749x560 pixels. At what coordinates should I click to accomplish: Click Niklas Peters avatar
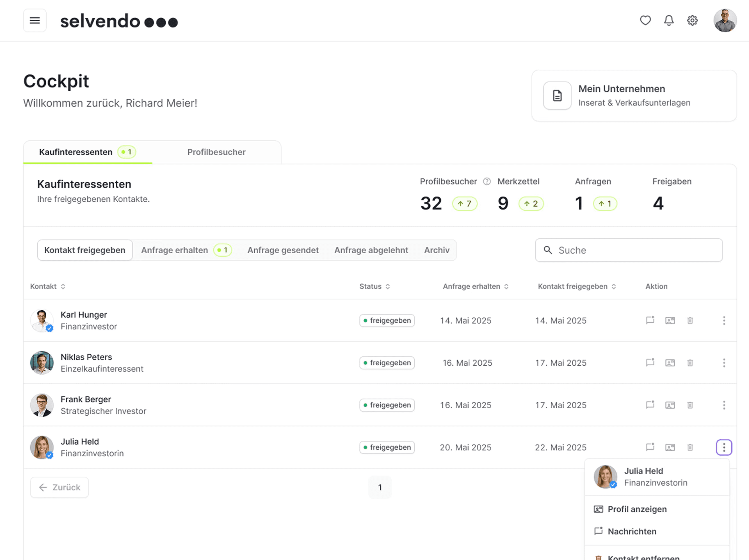pyautogui.click(x=42, y=363)
